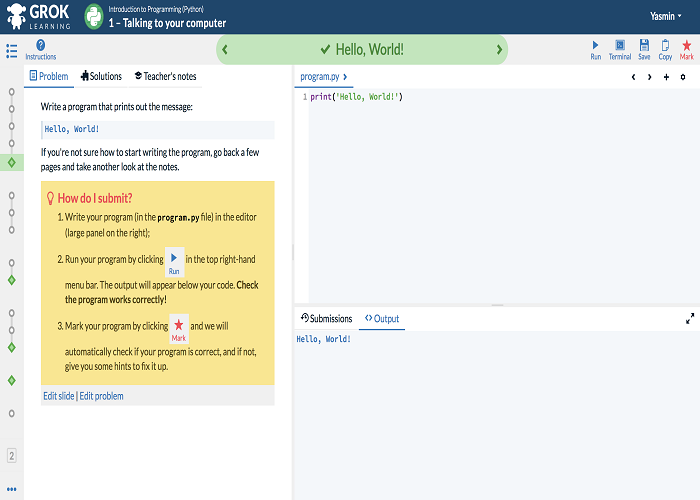Toggle the course outline list icon
Viewport: 700px width, 500px height.
pos(12,49)
